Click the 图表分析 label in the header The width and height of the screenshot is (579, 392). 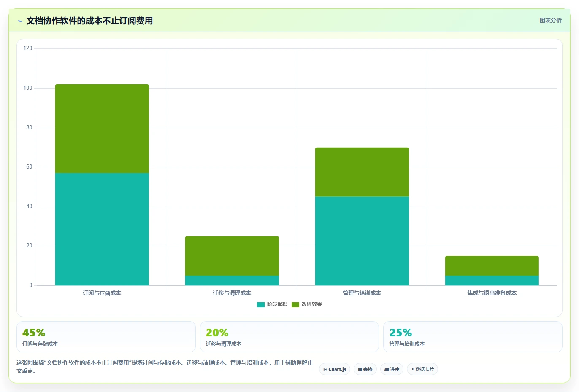point(550,20)
